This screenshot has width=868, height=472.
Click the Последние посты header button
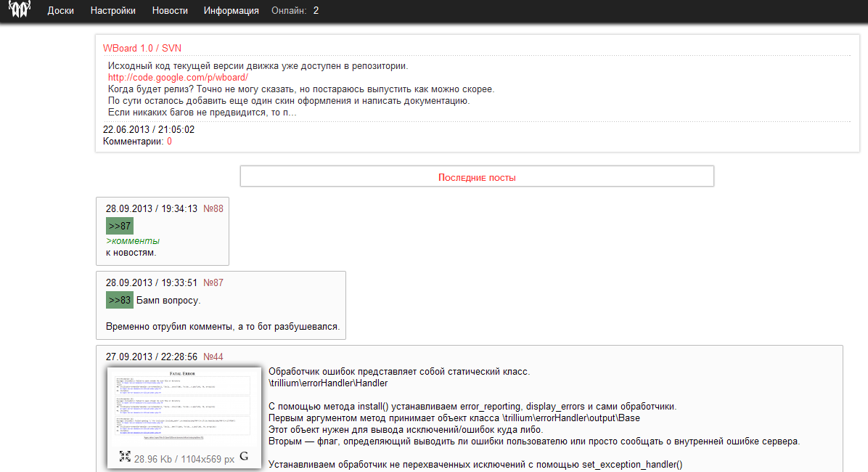pos(477,177)
